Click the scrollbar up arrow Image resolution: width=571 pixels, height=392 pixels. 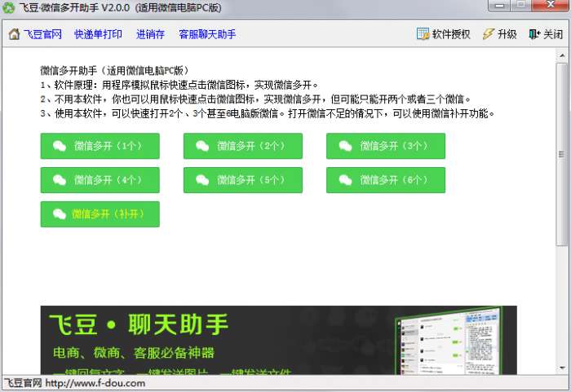pos(562,55)
